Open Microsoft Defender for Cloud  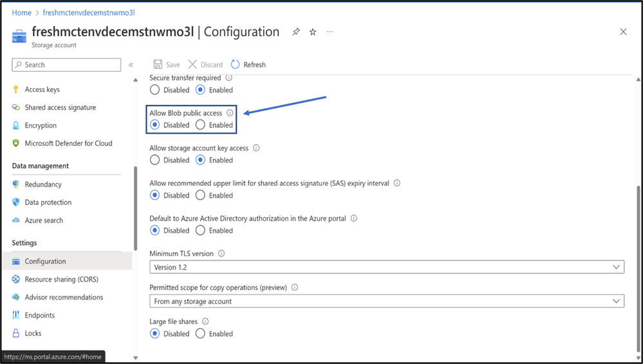(68, 143)
